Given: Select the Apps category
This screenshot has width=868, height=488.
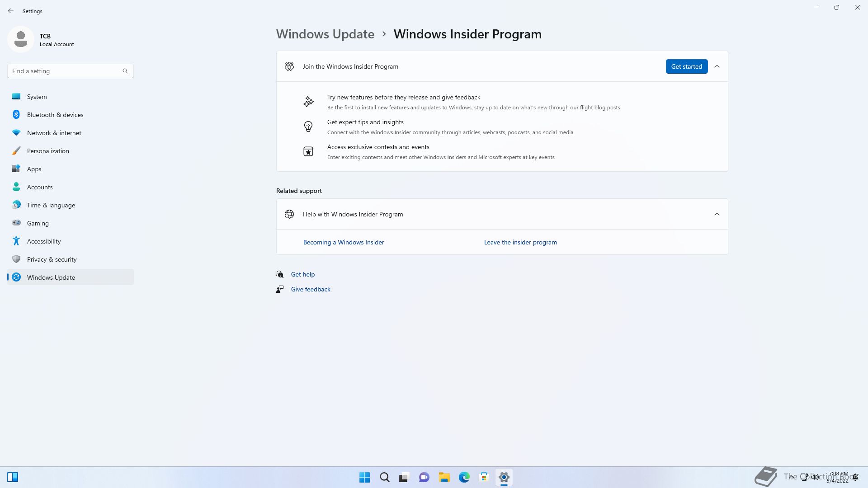Looking at the screenshot, I should (71, 169).
